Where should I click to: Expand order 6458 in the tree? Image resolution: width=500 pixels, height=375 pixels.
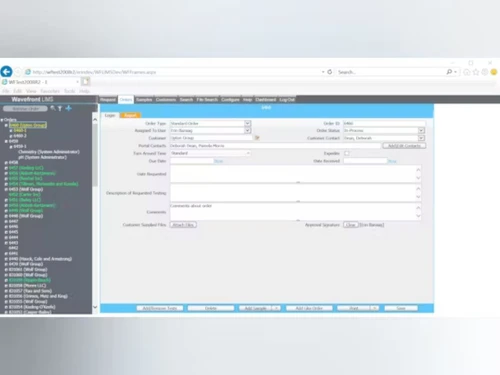[x=6, y=163]
